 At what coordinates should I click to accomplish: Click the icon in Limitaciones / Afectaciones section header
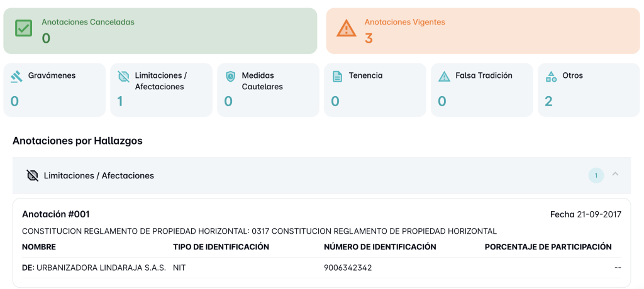33,175
